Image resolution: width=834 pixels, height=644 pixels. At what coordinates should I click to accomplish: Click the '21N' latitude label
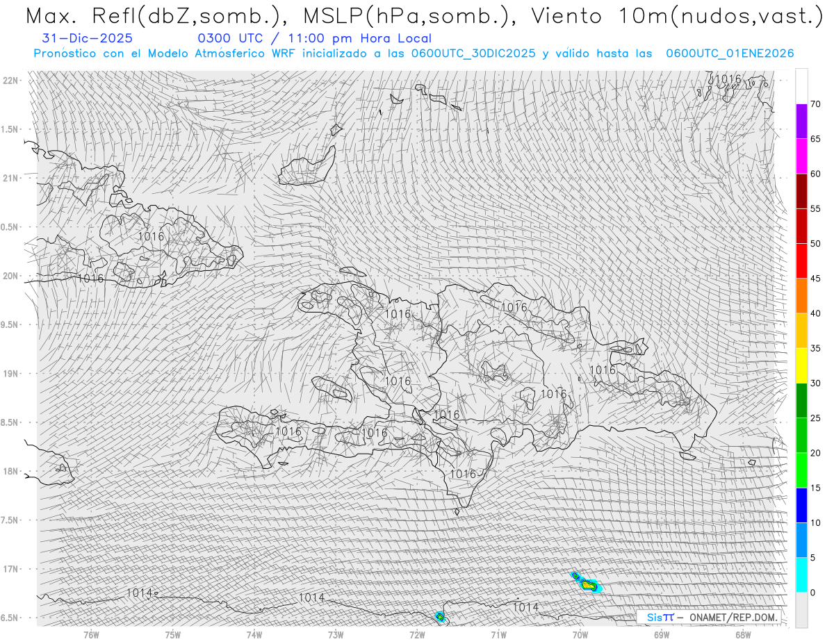pyautogui.click(x=11, y=178)
